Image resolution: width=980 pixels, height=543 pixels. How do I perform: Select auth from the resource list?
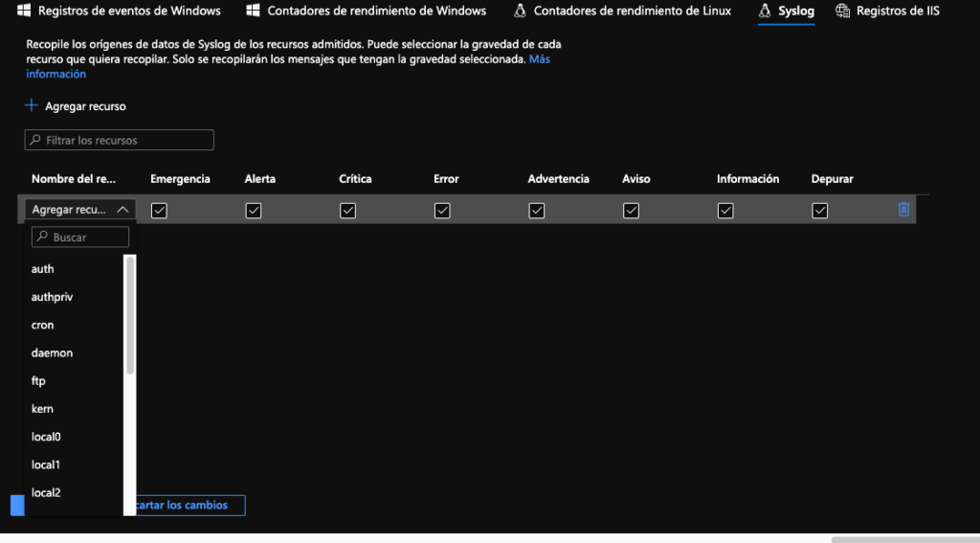click(74, 269)
